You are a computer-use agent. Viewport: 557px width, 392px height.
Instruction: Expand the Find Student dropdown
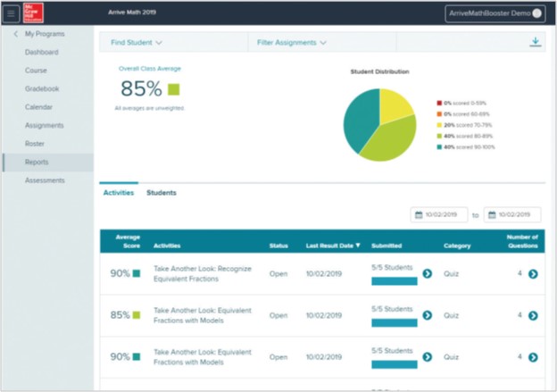point(137,42)
